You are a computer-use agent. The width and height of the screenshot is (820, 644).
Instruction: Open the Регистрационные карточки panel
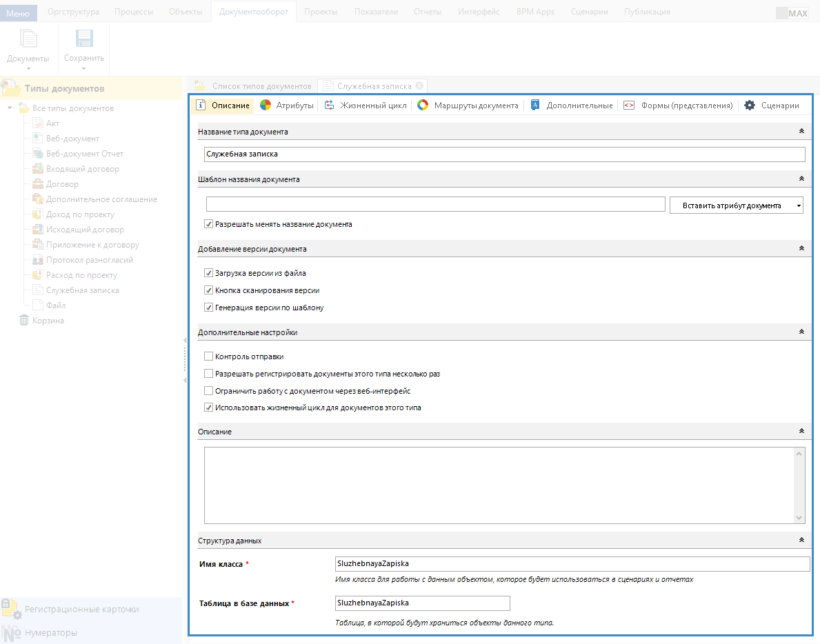coord(81,610)
